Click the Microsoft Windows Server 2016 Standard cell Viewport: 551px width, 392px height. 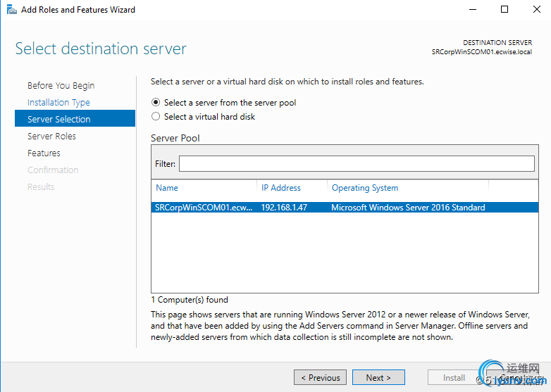tap(408, 208)
